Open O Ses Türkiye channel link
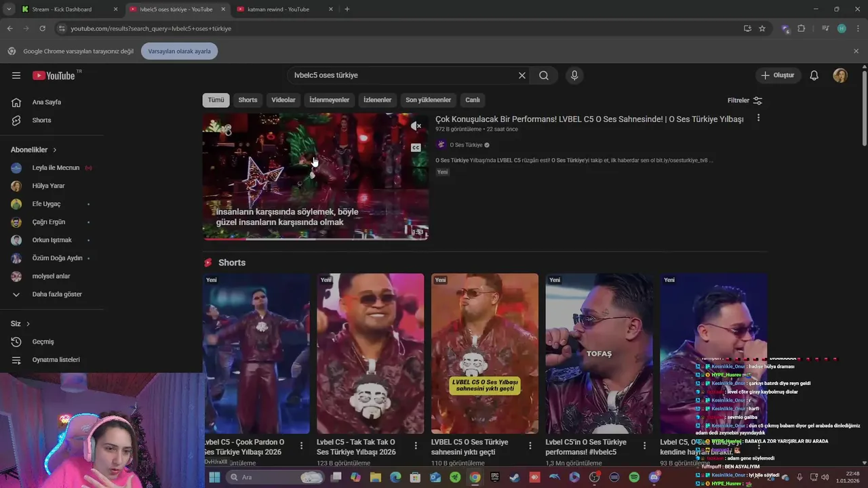 (466, 145)
